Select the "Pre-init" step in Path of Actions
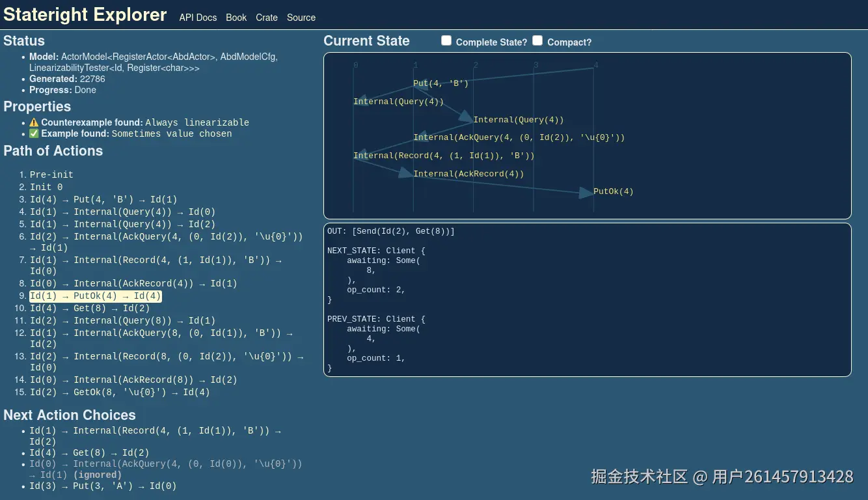 (51, 174)
